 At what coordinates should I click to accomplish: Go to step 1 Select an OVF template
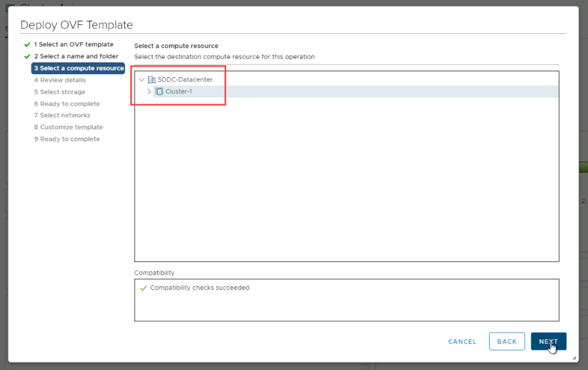[73, 45]
